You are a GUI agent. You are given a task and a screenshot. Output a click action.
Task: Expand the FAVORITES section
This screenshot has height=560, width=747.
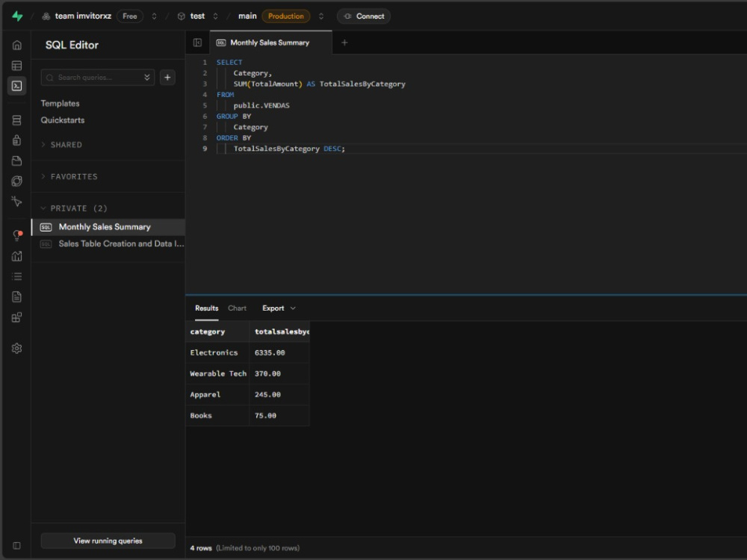click(x=69, y=176)
